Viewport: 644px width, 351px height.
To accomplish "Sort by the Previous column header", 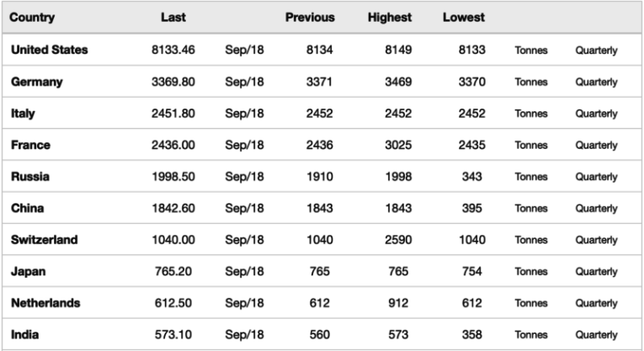I will click(x=310, y=18).
